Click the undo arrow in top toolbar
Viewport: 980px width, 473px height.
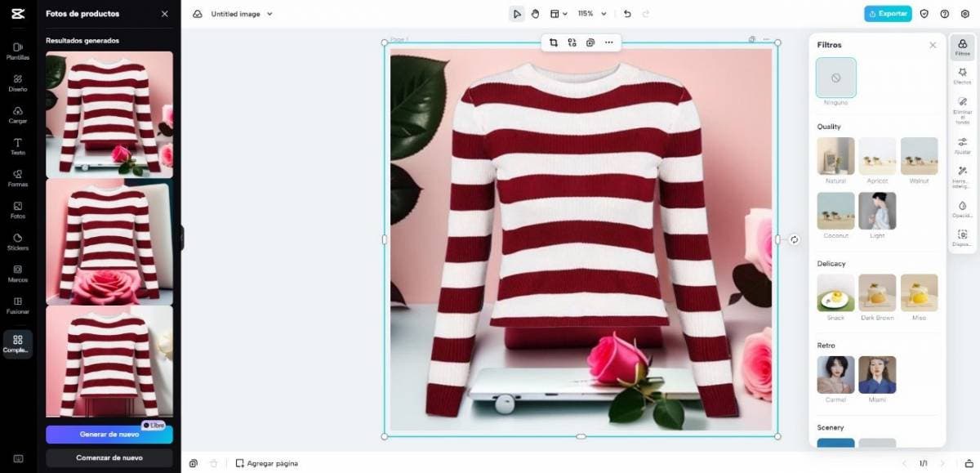tap(627, 14)
